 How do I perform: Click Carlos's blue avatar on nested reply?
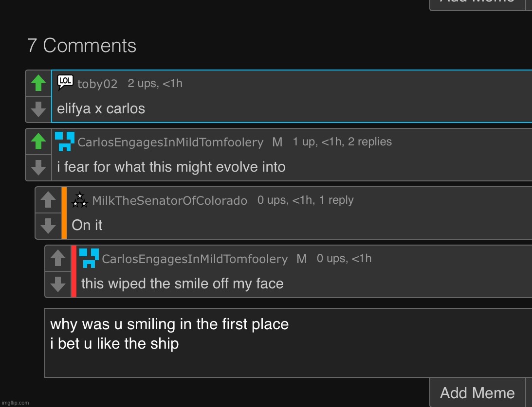89,258
